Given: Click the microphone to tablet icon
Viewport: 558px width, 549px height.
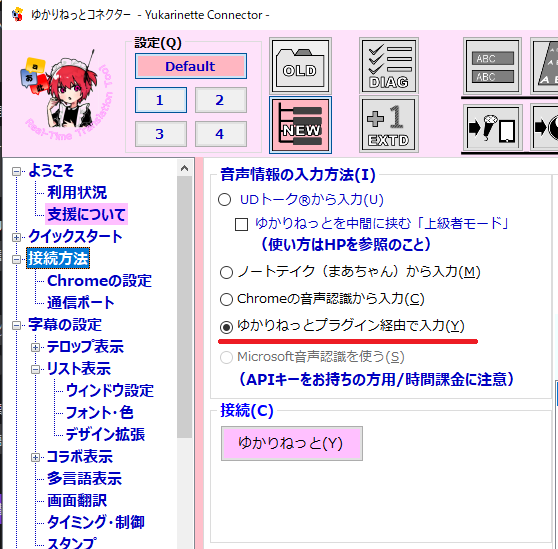Looking at the screenshot, I should click(493, 127).
